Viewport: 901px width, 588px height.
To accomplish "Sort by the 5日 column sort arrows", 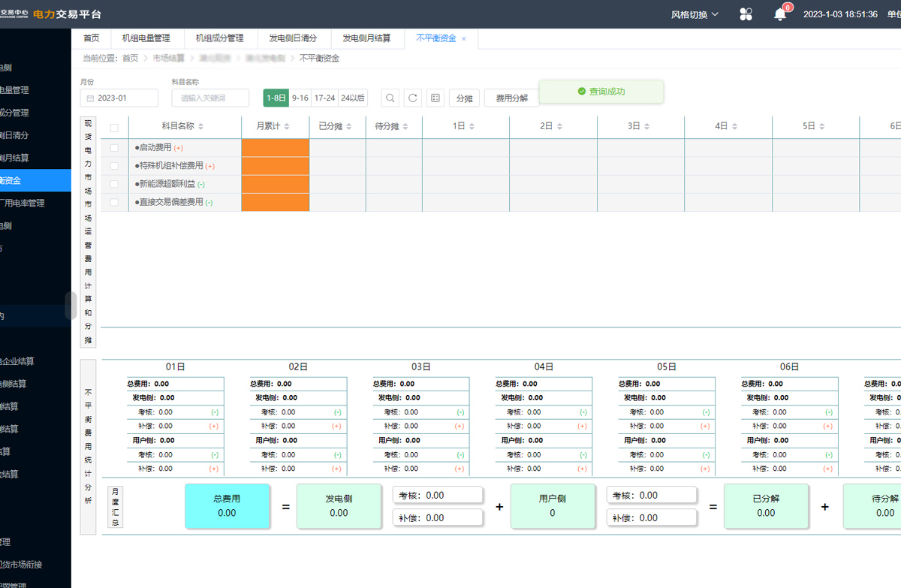I will (822, 127).
